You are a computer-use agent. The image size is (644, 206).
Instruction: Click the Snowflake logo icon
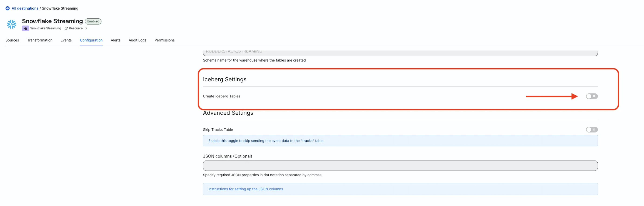(11, 24)
